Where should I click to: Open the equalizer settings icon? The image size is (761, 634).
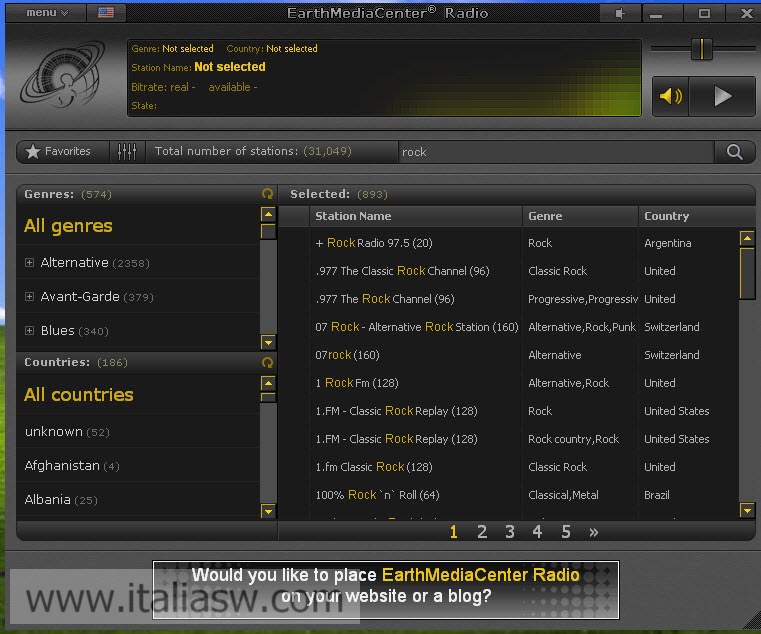click(x=127, y=151)
